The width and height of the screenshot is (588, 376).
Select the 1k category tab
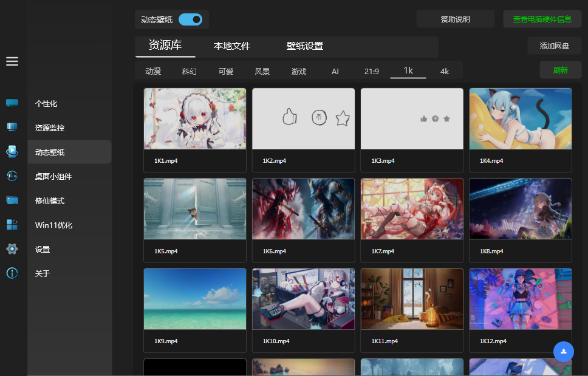tap(408, 70)
